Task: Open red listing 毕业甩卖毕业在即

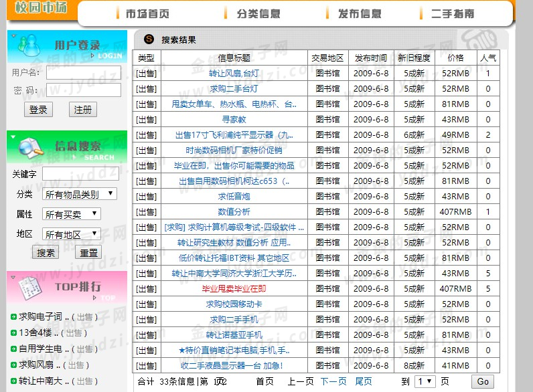Action: pos(234,289)
